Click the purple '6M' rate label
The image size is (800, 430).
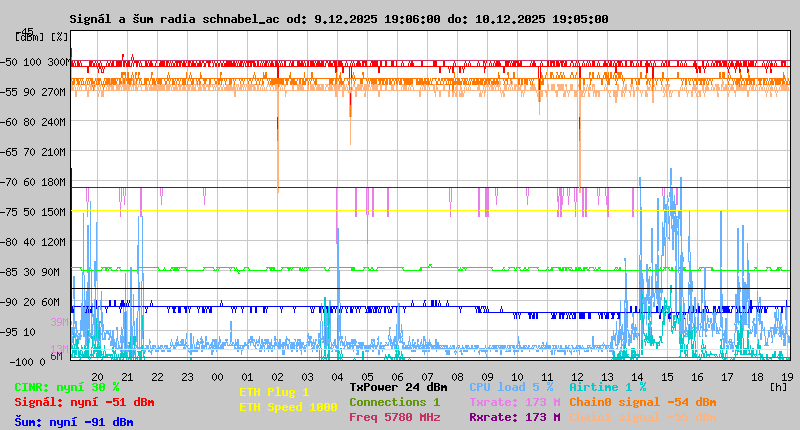click(57, 356)
